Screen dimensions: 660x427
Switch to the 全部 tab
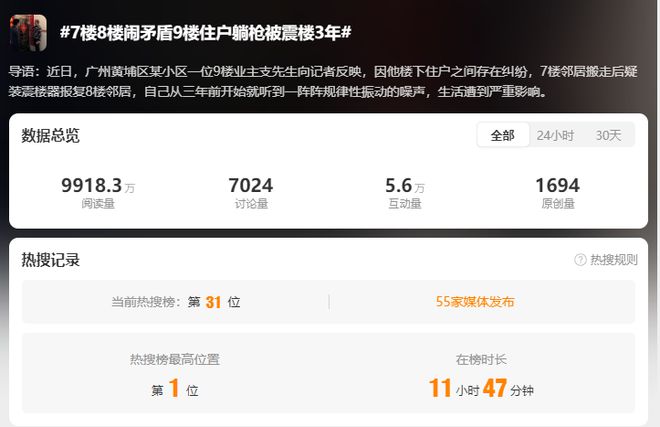pos(503,135)
